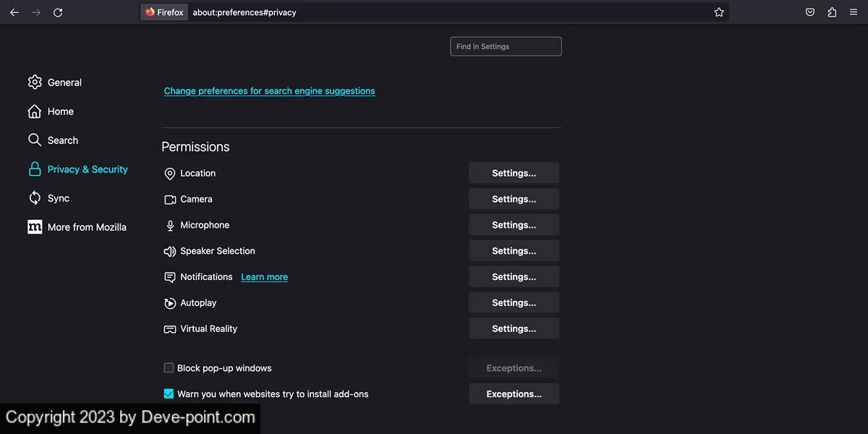Image resolution: width=868 pixels, height=434 pixels.
Task: Click the Home house icon
Action: click(x=35, y=111)
